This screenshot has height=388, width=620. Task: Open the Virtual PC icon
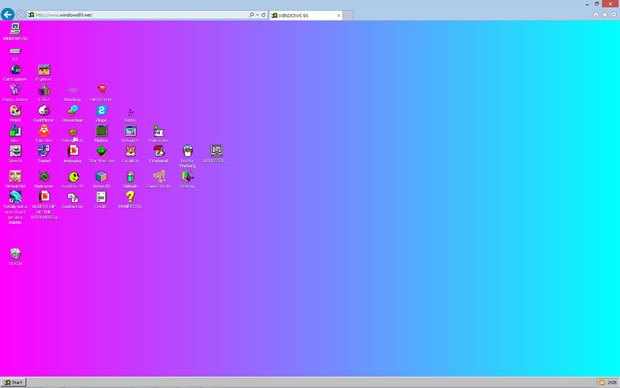tap(130, 134)
